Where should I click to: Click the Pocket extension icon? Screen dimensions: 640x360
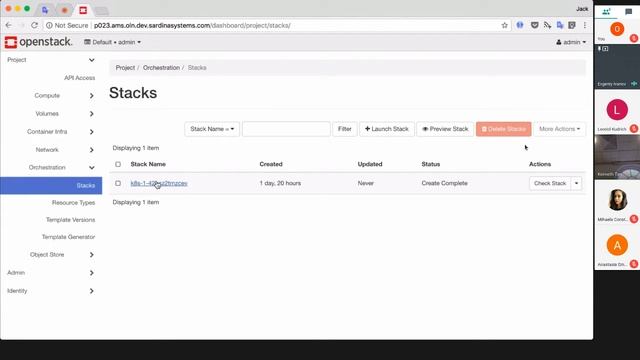click(534, 25)
